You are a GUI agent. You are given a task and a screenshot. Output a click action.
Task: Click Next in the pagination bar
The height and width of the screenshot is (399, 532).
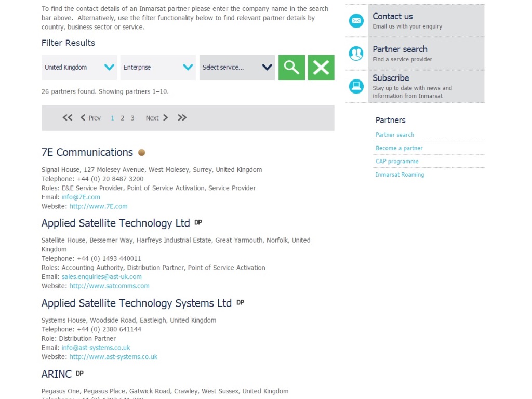coord(156,118)
